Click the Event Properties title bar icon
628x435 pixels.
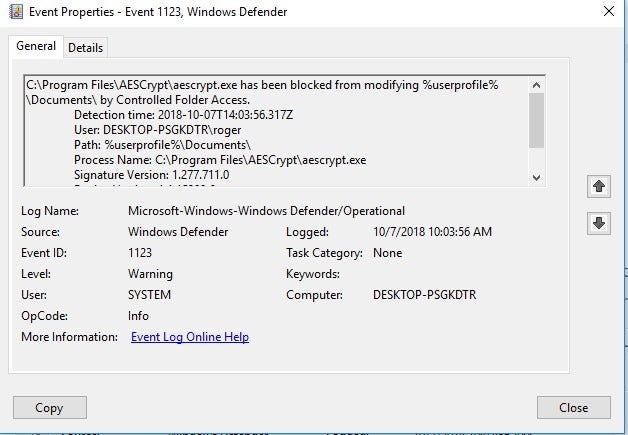[16, 12]
